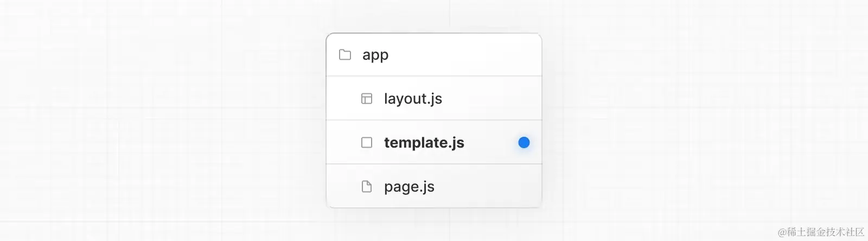Click the document icon before page.js

(367, 187)
